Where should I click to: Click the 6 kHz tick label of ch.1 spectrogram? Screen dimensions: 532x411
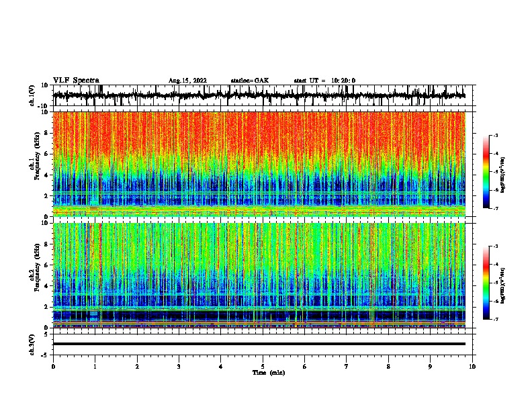pos(46,154)
